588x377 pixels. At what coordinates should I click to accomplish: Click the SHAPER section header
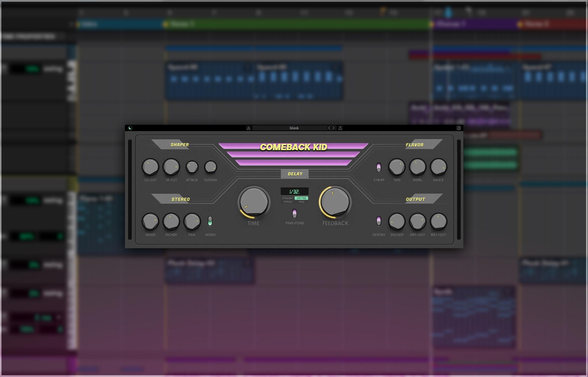click(179, 145)
